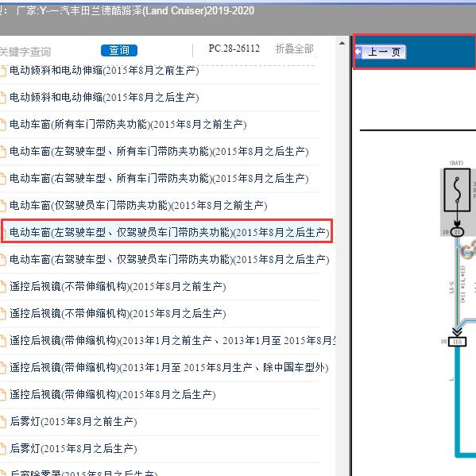Viewport: 476px width, 476px height.
Task: Open 电动倾斜和电动伸缩(2015年8月之后生产)
Action: coord(104,98)
